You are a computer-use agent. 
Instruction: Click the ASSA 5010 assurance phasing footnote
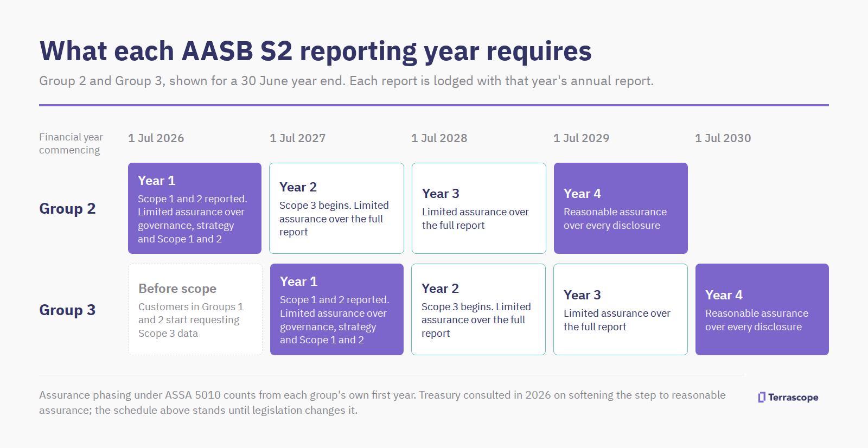tap(382, 402)
